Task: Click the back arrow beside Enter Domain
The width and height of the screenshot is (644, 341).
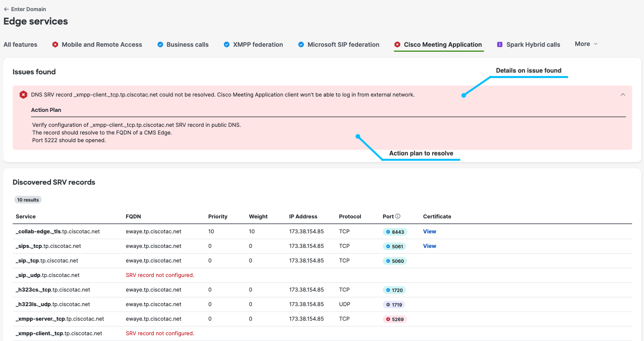Action: pyautogui.click(x=6, y=9)
